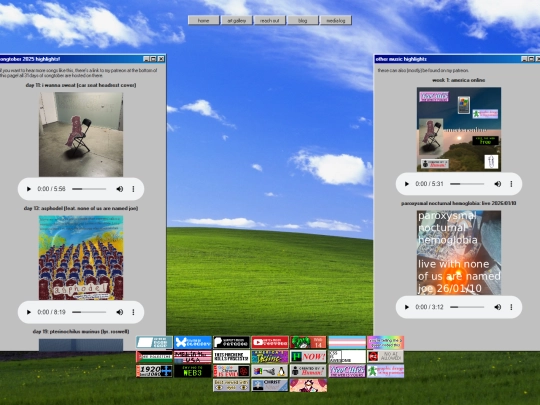Open more options on america online player
The image size is (540, 405).
[x=511, y=184]
